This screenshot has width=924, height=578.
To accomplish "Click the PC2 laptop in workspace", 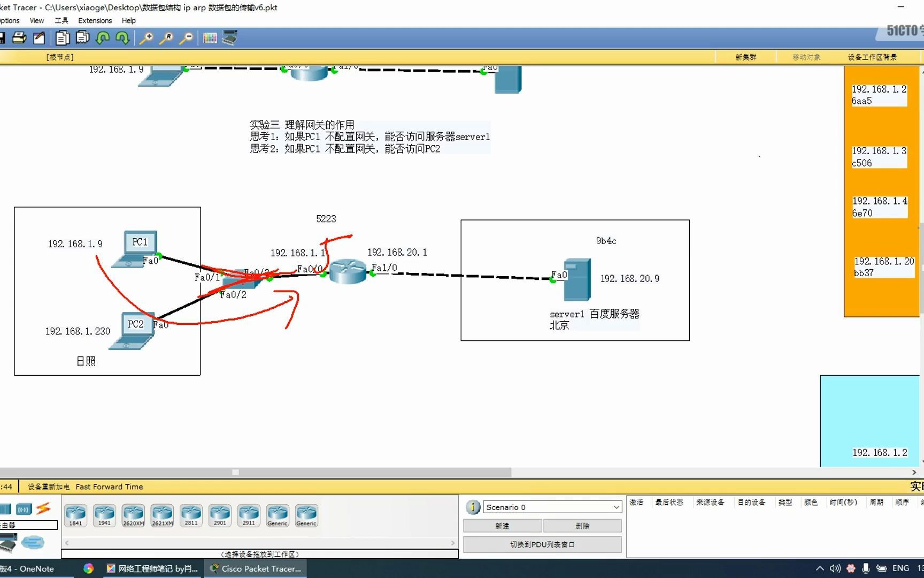I will [x=133, y=331].
